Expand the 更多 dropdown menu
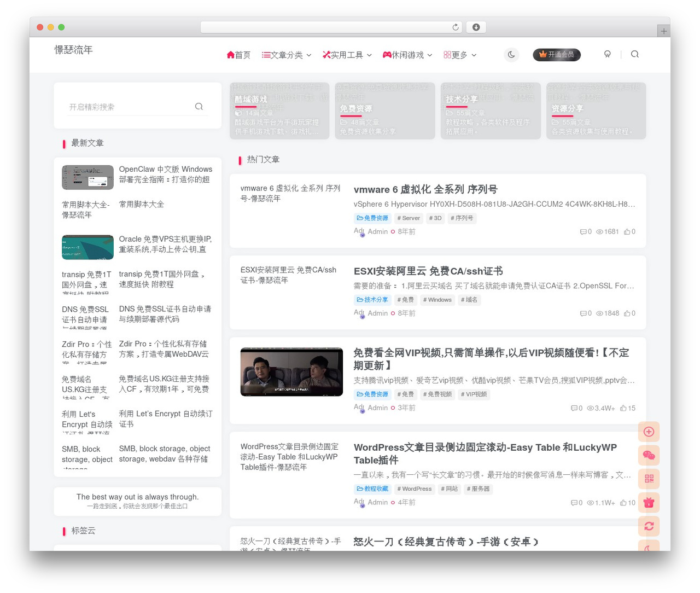Screen dimensions: 700x593 (460, 55)
